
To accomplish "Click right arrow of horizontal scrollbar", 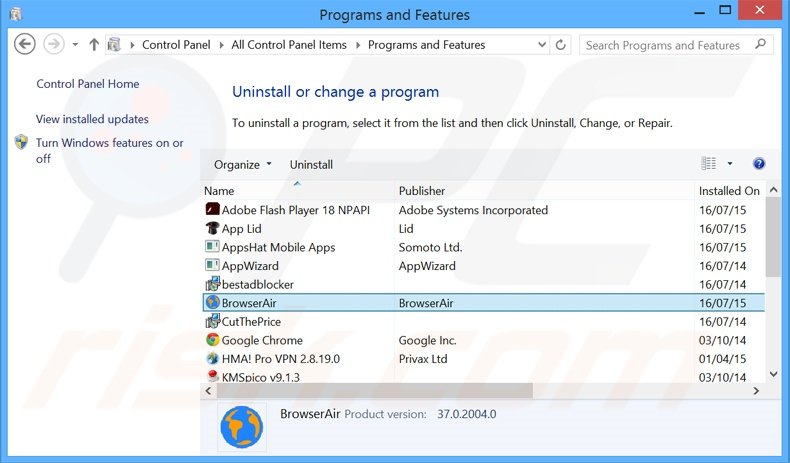I will pyautogui.click(x=756, y=390).
